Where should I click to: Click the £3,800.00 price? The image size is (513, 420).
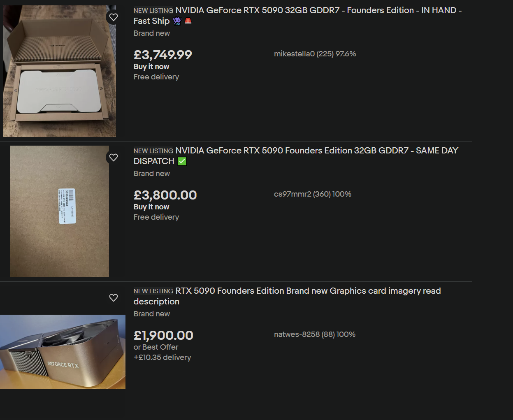(x=165, y=195)
